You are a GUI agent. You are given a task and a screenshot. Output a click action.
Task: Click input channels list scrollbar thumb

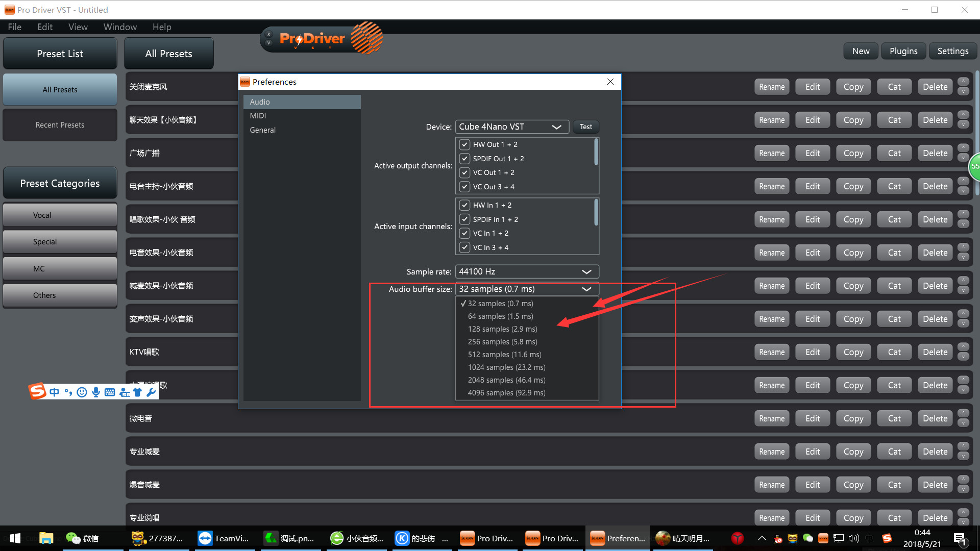[596, 212]
